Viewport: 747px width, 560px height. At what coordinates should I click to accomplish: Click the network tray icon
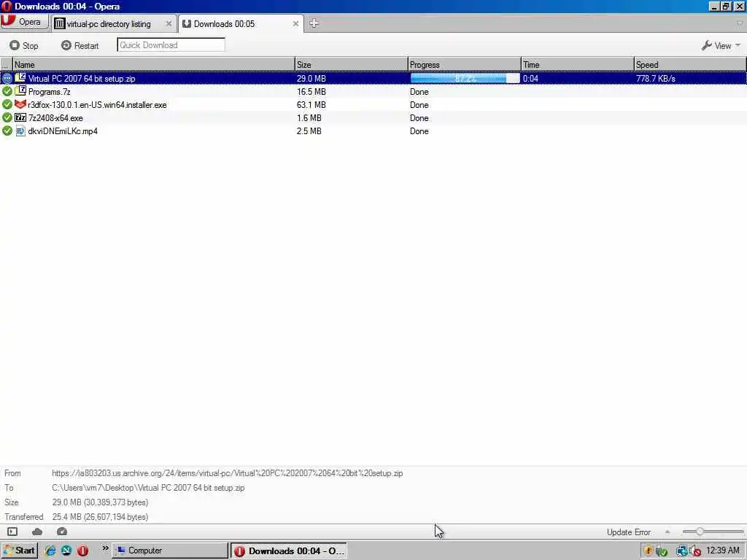click(x=682, y=551)
